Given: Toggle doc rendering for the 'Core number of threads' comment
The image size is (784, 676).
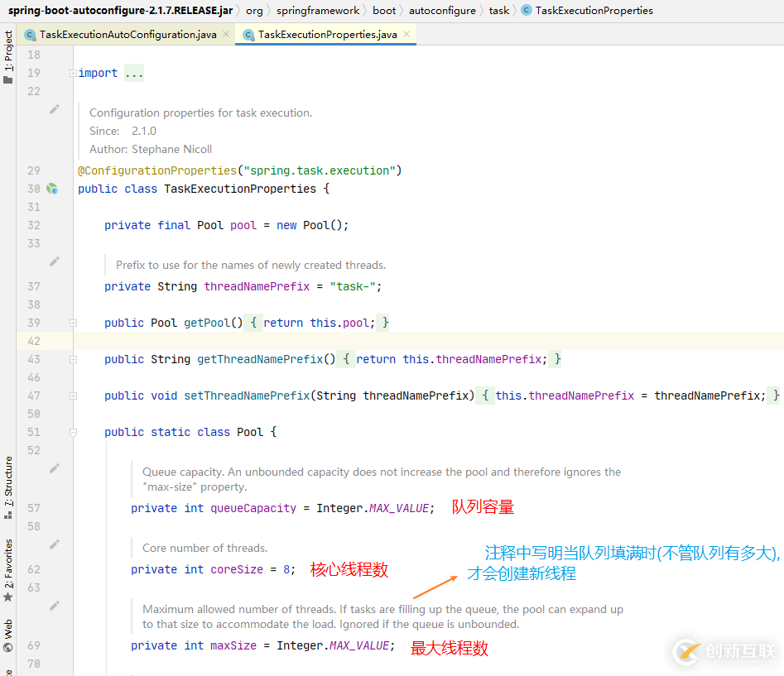Looking at the screenshot, I should click(55, 544).
